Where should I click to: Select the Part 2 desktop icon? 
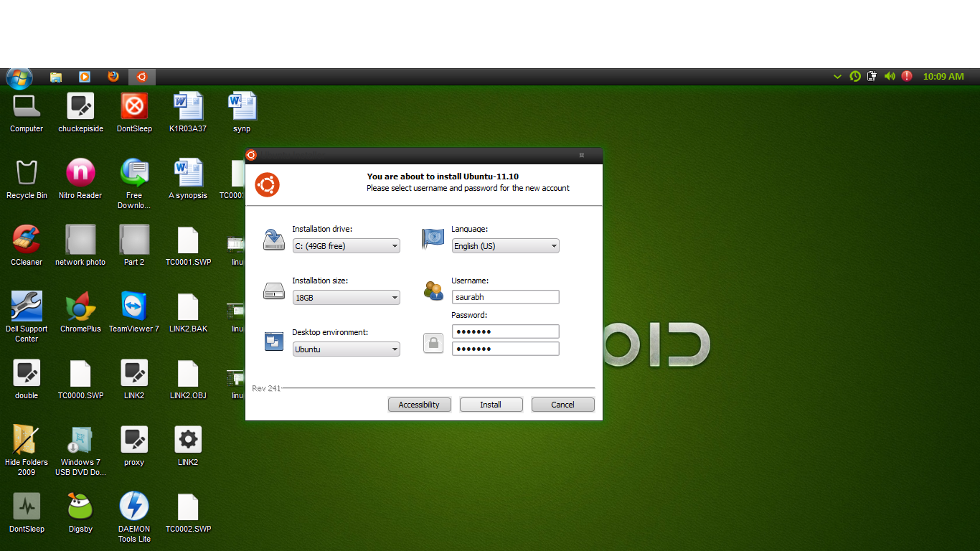point(134,246)
